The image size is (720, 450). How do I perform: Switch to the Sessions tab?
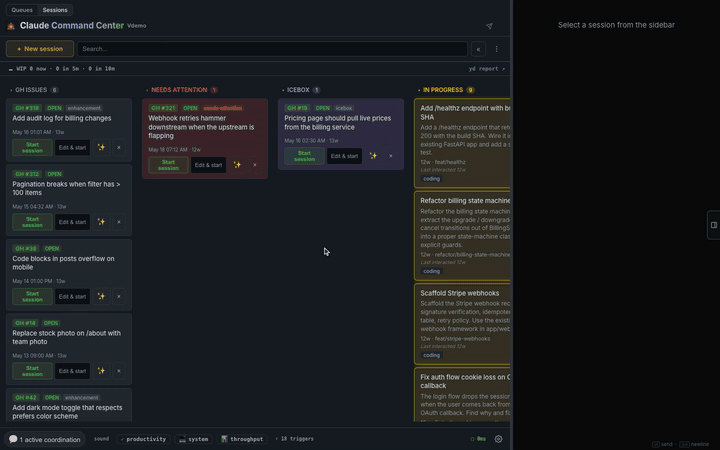click(x=55, y=10)
